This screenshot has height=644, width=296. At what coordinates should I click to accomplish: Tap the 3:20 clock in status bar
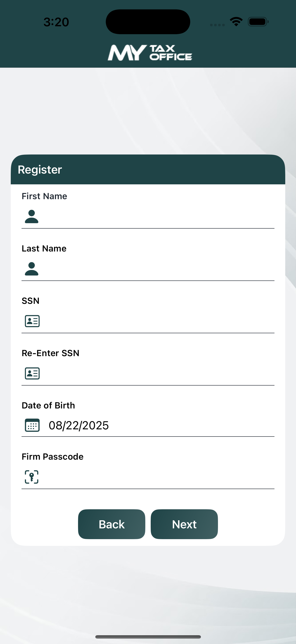[56, 22]
